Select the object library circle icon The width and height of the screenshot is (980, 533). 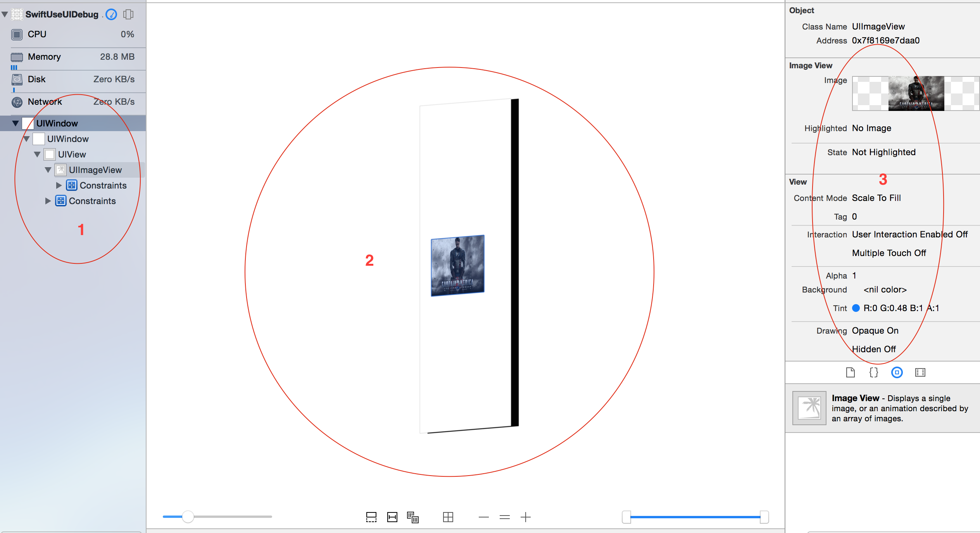click(897, 372)
